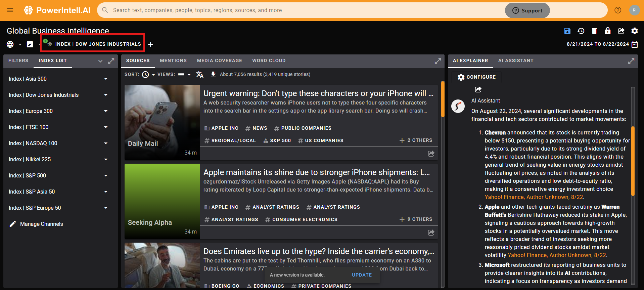Open 'Apple maintains its shine' article headline

317,172
